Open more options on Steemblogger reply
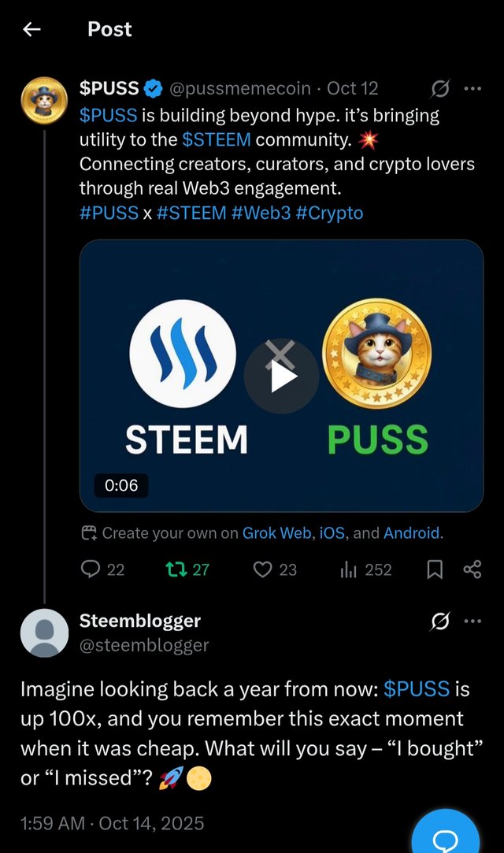Image resolution: width=504 pixels, height=853 pixels. pos(472,621)
